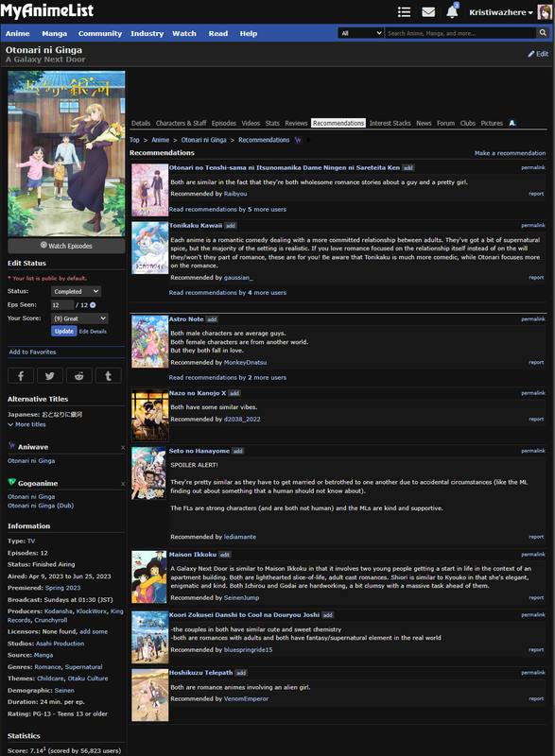Open Nazo no Kanojo X title link
555x756 pixels.
pos(198,393)
